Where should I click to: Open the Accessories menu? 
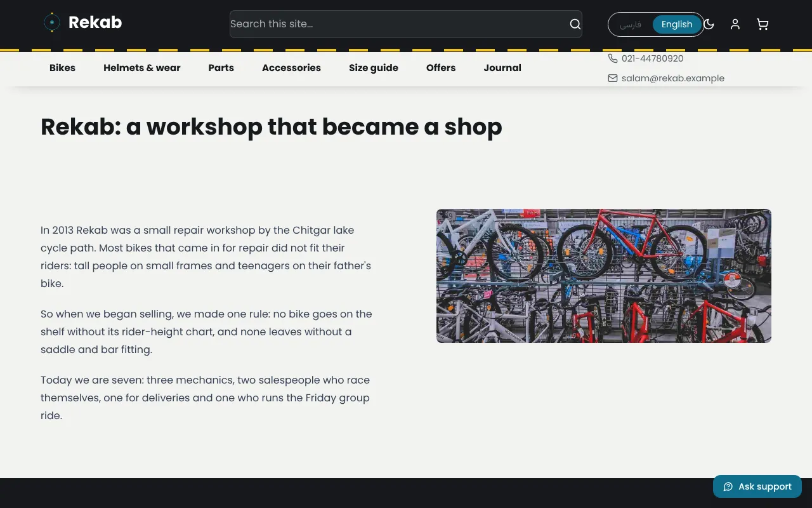[x=291, y=68]
